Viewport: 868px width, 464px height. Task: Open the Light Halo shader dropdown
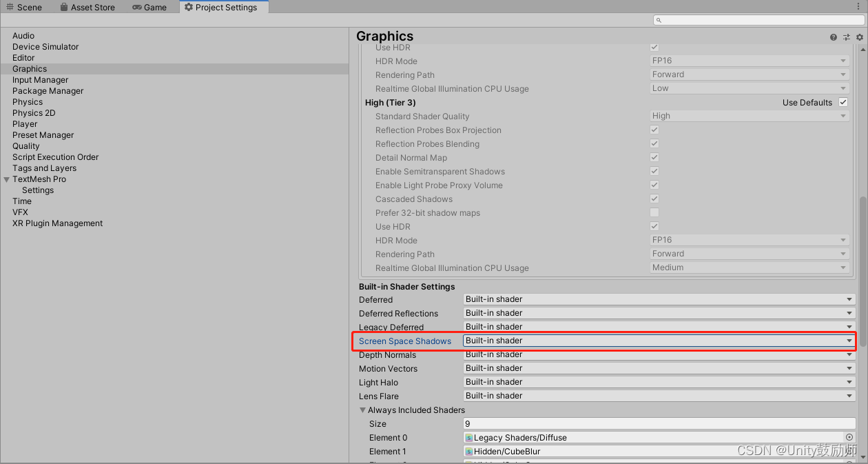(x=659, y=382)
